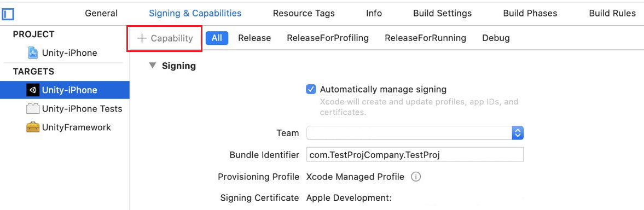This screenshot has width=644, height=210.
Task: Click the Bundle Identifier text field
Action: tap(415, 155)
